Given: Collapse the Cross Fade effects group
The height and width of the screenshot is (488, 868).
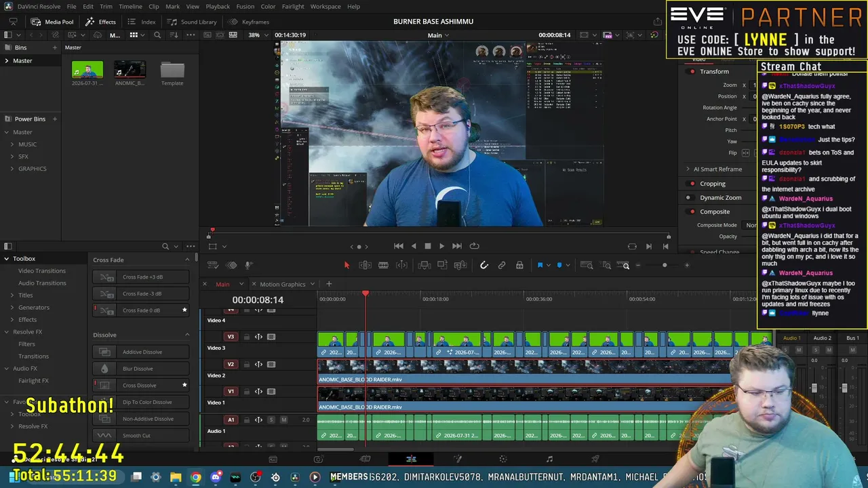Looking at the screenshot, I should (187, 260).
